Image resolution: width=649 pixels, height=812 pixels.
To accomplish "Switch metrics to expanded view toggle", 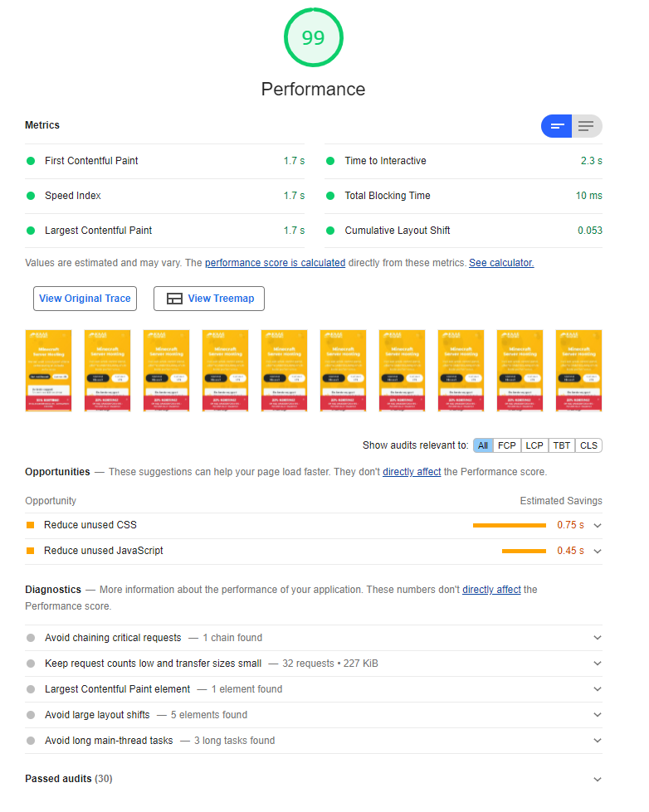I will tap(587, 126).
